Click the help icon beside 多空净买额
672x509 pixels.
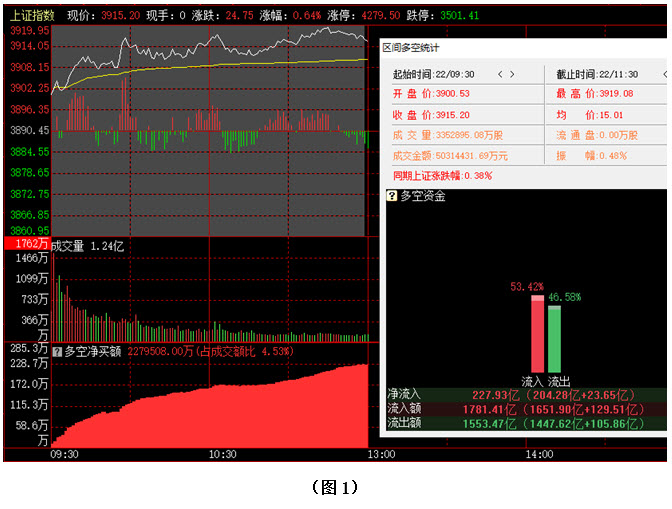pos(57,350)
